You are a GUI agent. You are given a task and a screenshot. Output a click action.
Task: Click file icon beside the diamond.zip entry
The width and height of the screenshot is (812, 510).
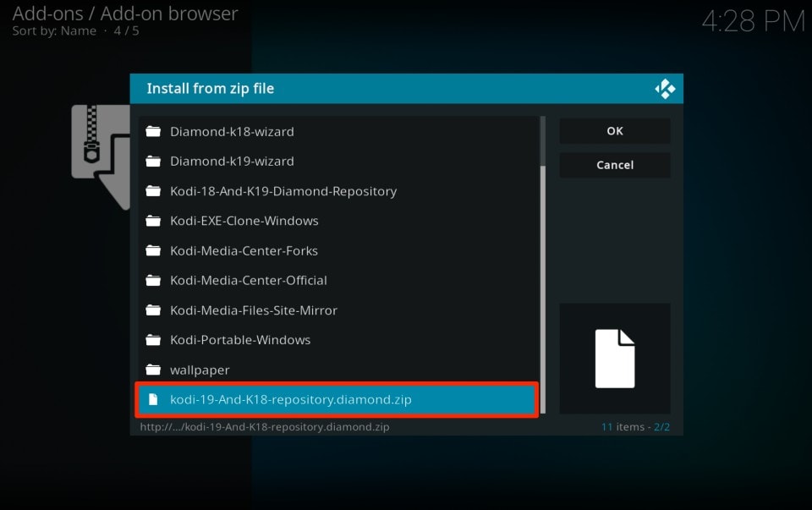tap(153, 400)
